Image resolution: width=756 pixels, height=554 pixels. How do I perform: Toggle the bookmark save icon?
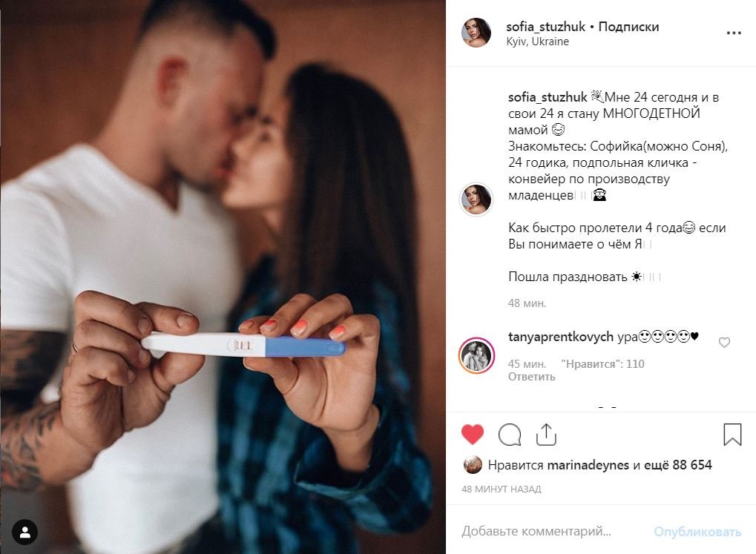point(732,435)
